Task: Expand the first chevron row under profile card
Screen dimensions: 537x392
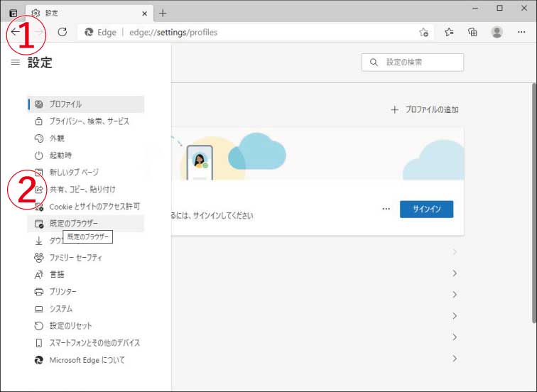Action: [x=455, y=252]
